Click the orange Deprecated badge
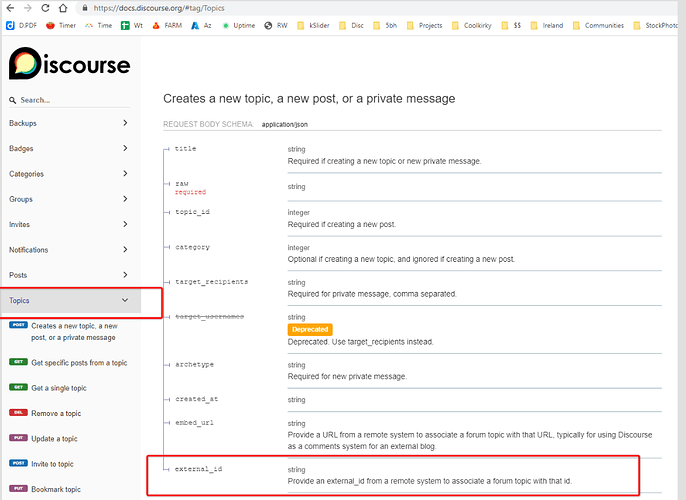Screen dimensions: 686x500 (310, 329)
